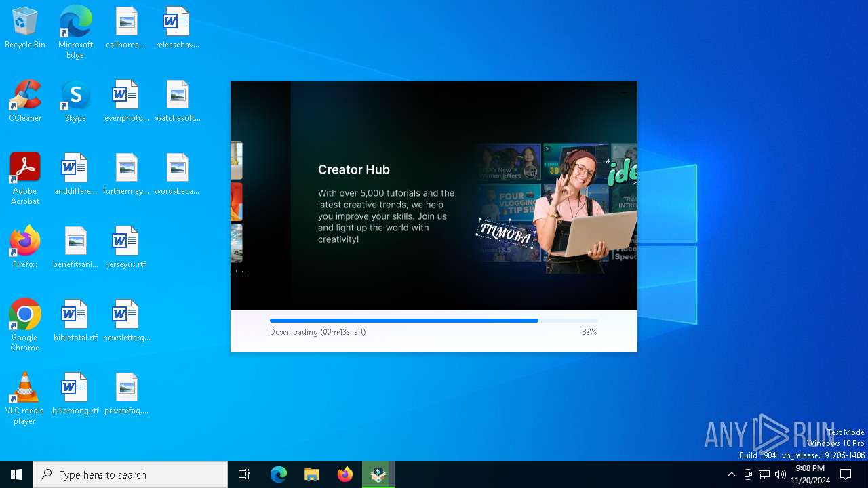
Task: Click the 82% progress percentage
Action: pyautogui.click(x=589, y=332)
